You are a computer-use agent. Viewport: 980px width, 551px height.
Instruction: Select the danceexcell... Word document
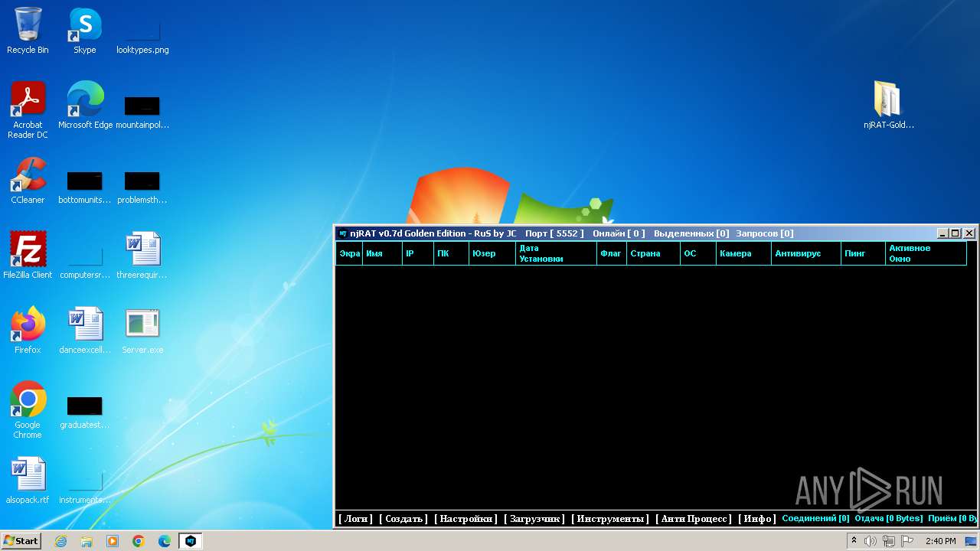(84, 331)
